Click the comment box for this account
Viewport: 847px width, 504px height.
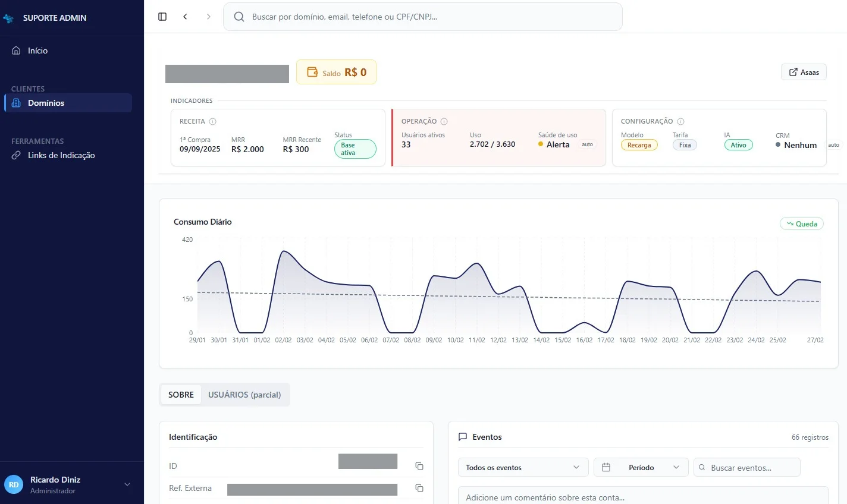coord(643,497)
